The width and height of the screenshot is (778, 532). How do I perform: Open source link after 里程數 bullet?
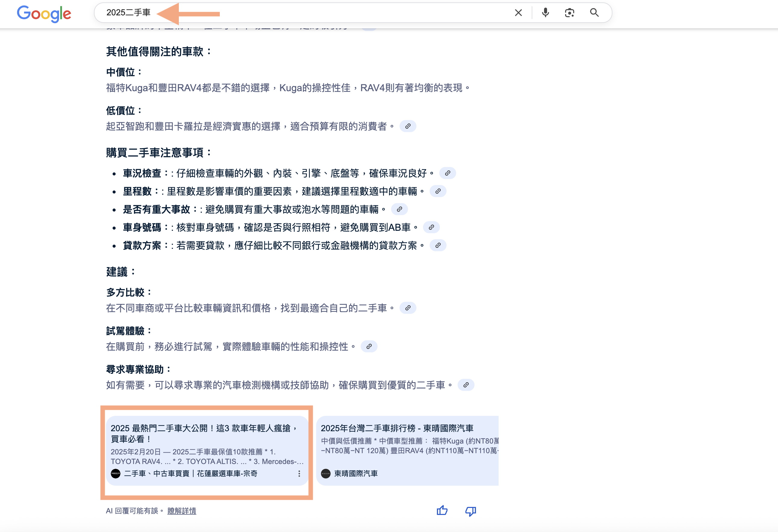437,191
